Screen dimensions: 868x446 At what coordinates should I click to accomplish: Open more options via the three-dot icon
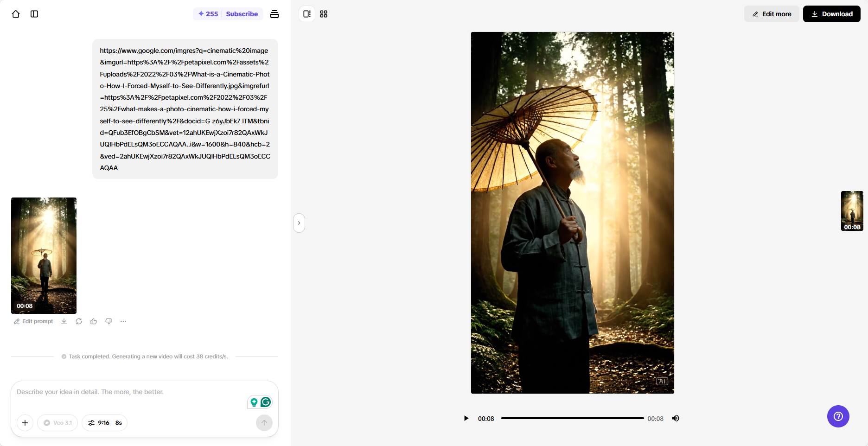[123, 321]
